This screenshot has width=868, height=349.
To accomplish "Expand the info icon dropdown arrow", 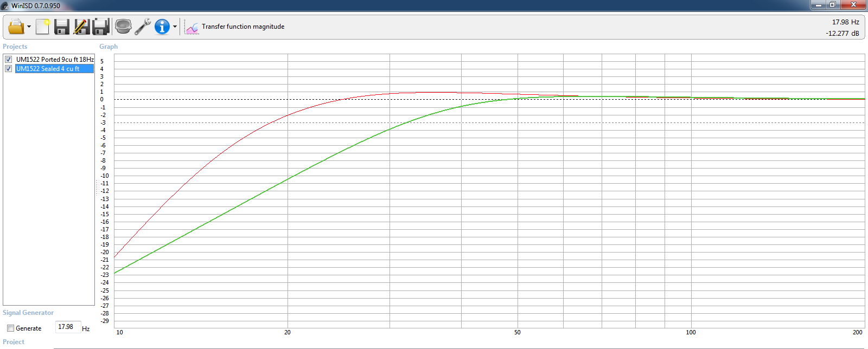I will tap(175, 27).
